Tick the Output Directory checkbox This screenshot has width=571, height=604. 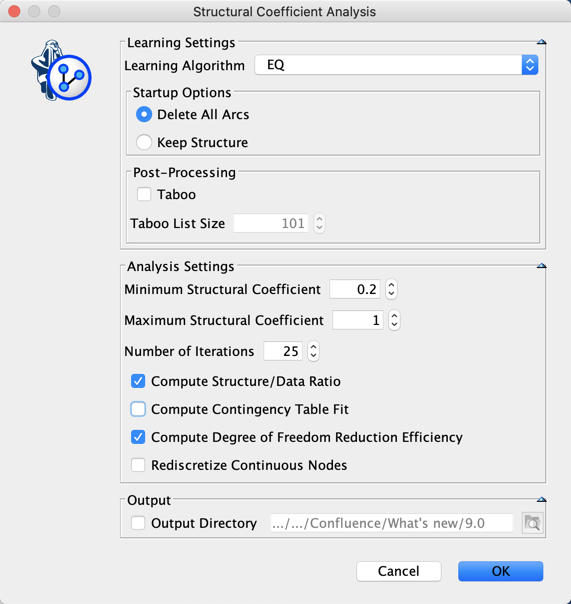(138, 523)
